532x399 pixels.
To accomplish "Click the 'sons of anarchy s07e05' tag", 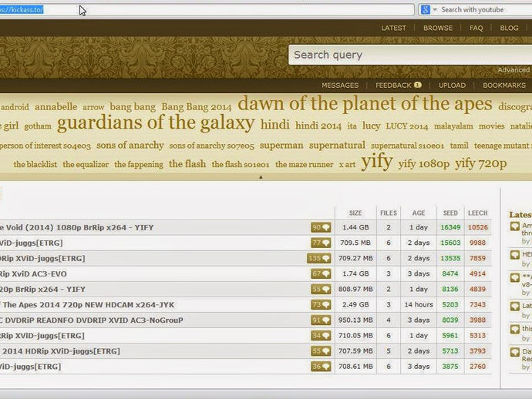I will click(x=212, y=146).
